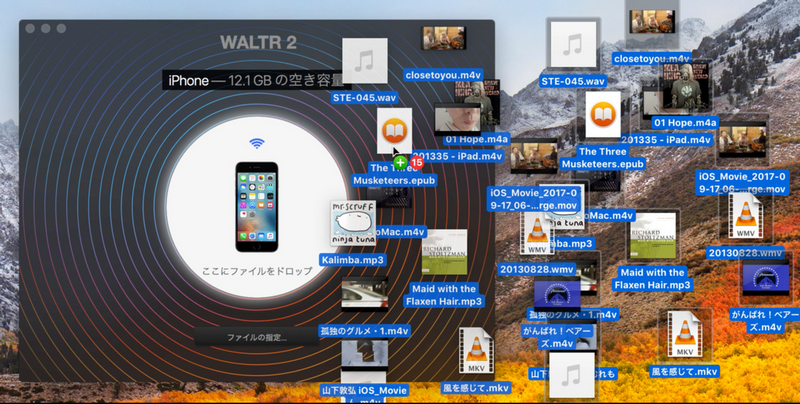Click desktop The Three Musketeers.epub label
This screenshot has width=800, height=404.
pos(603,158)
